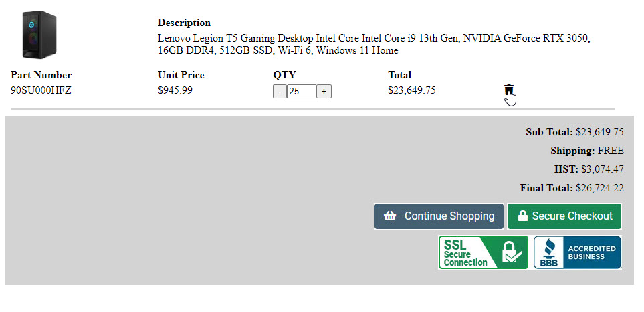Focus the quantity field showing 25
644x312 pixels.
click(x=301, y=91)
